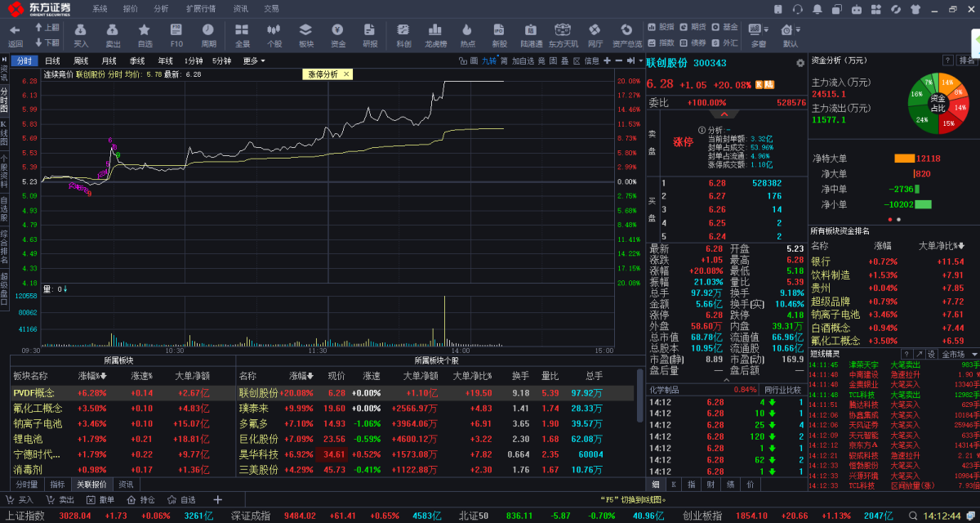This screenshot has height=523, width=980.
Task: Open the stock panel settings gear
Action: pos(800,63)
